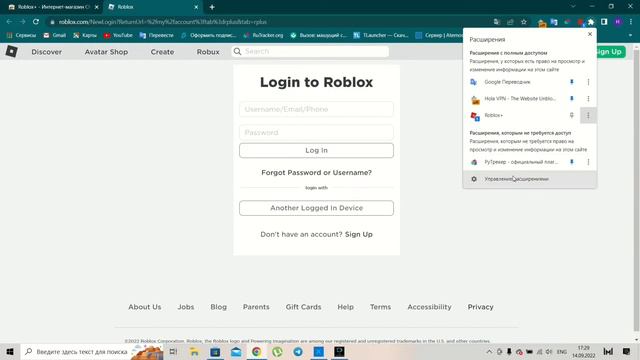Click the share page icon in address bar

coord(510,22)
